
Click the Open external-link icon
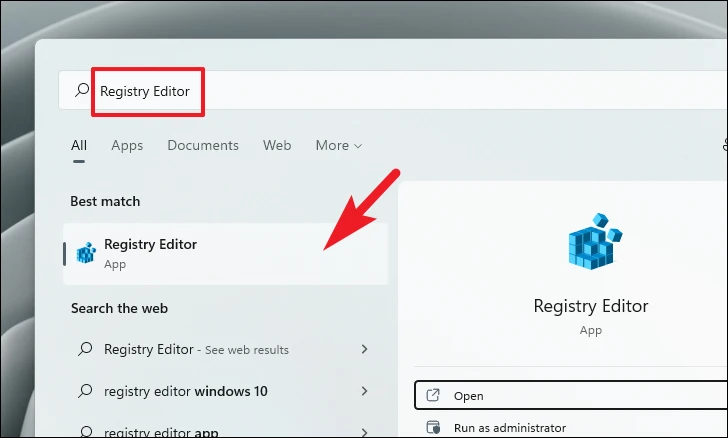pyautogui.click(x=433, y=395)
